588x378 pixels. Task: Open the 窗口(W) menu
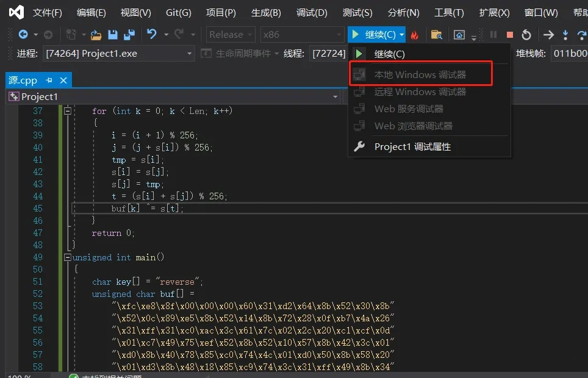pyautogui.click(x=541, y=13)
